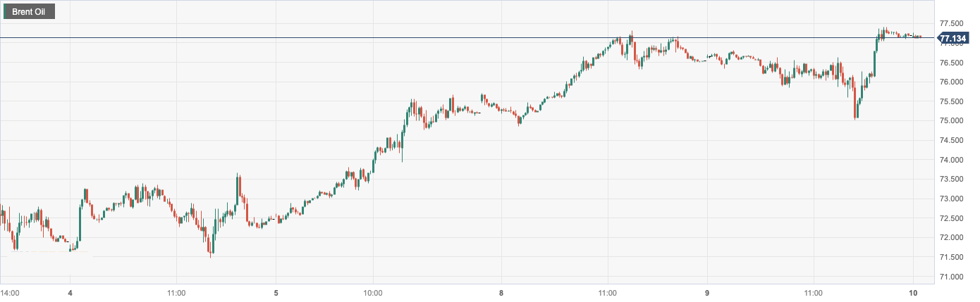Click the 72.000 price axis label
This screenshot has height=302, width=980.
pyautogui.click(x=953, y=238)
